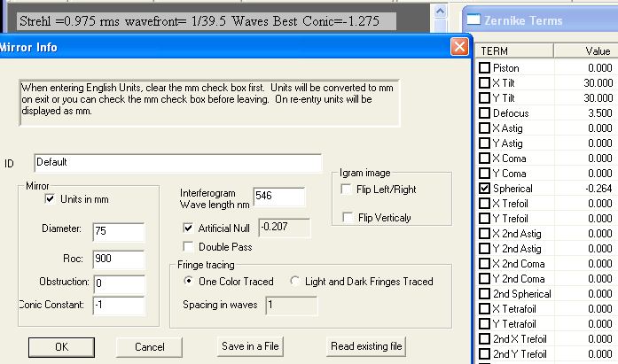This screenshot has height=364, width=618.
Task: Click the X Tilt value 30.000
Action: tap(598, 83)
